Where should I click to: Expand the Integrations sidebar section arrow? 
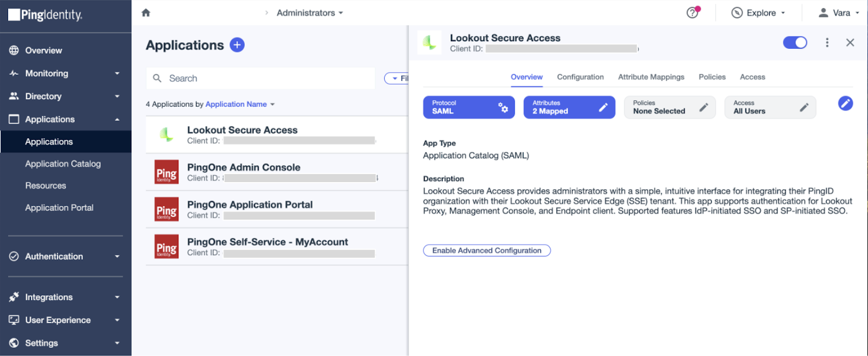click(x=117, y=297)
